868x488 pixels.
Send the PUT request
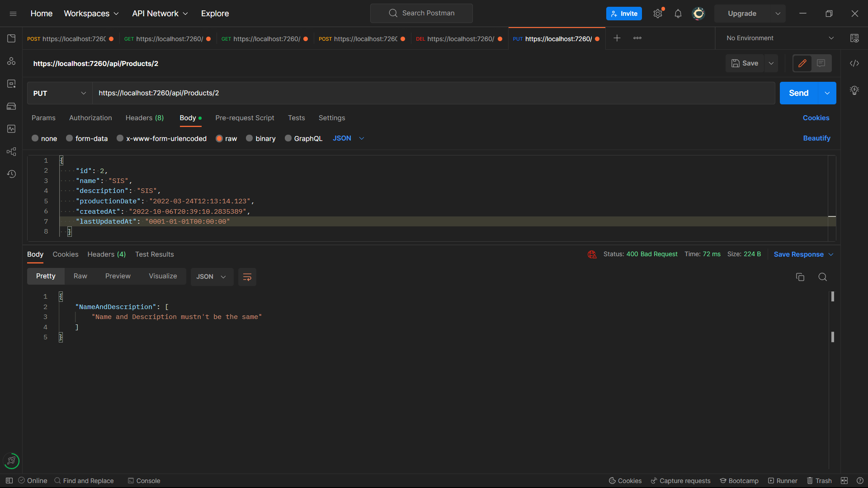pos(798,93)
